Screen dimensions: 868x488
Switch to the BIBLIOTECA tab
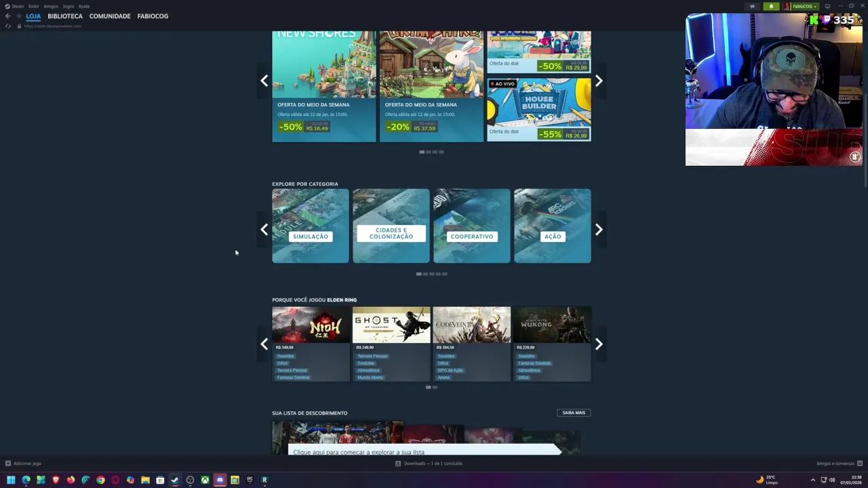[x=65, y=16]
